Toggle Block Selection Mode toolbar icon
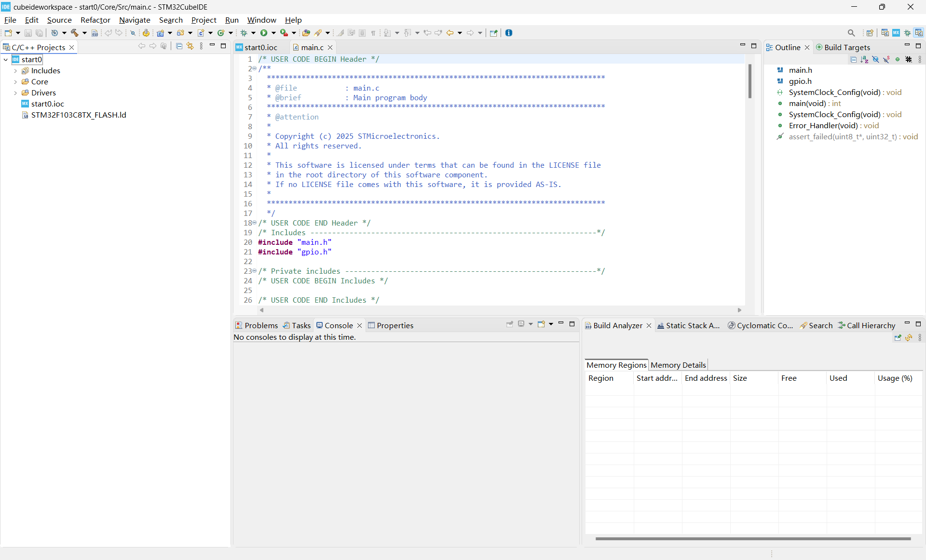 362,33
